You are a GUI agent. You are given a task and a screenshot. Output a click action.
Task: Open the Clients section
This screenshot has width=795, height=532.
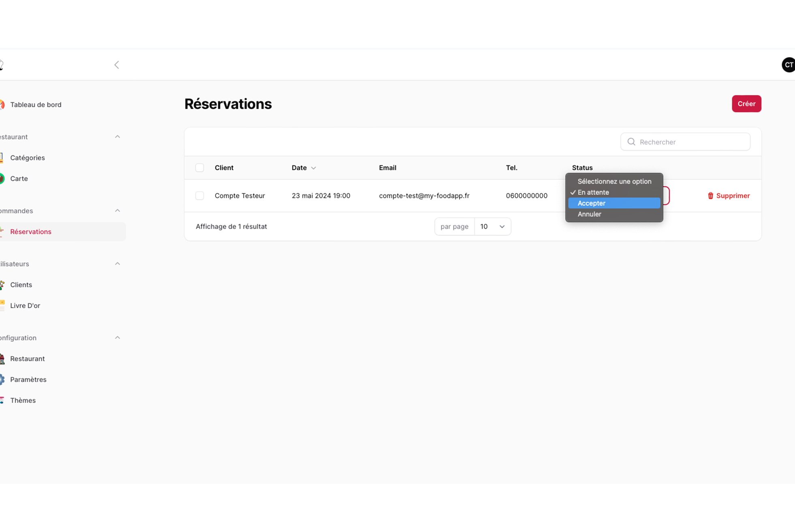coord(21,285)
